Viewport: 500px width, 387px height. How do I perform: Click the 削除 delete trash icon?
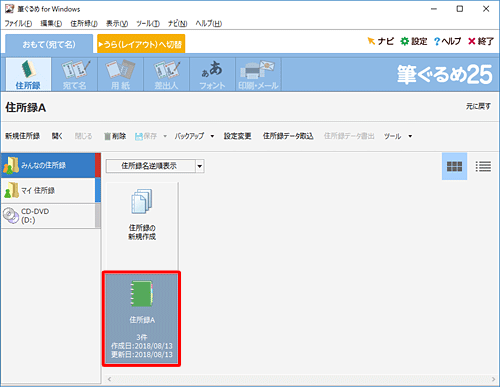click(x=115, y=136)
